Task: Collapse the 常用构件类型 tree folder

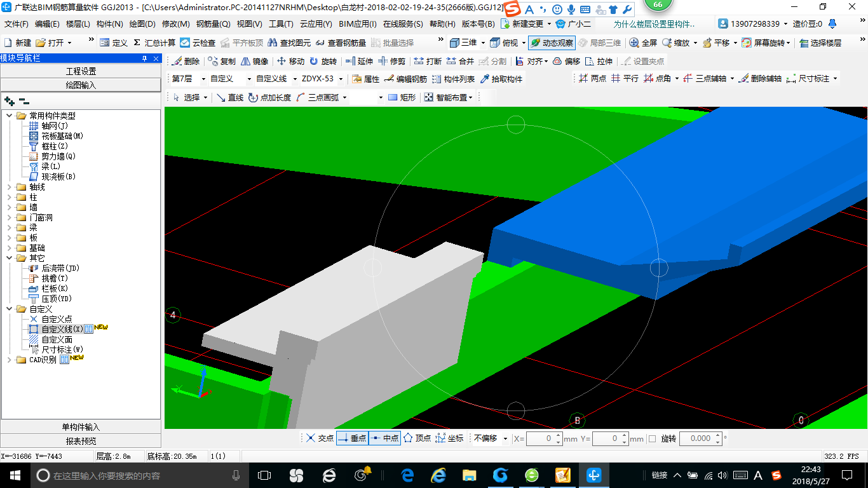Action: click(x=10, y=116)
